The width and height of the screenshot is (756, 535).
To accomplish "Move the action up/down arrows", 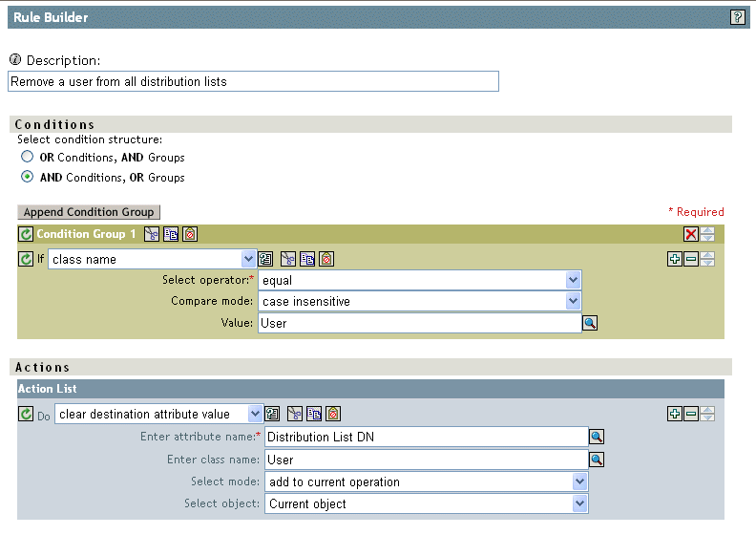I will point(707,414).
